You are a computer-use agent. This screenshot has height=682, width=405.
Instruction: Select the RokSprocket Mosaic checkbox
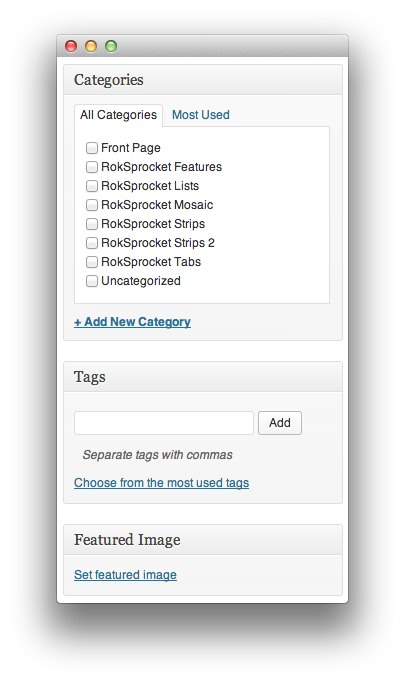[x=92, y=205]
